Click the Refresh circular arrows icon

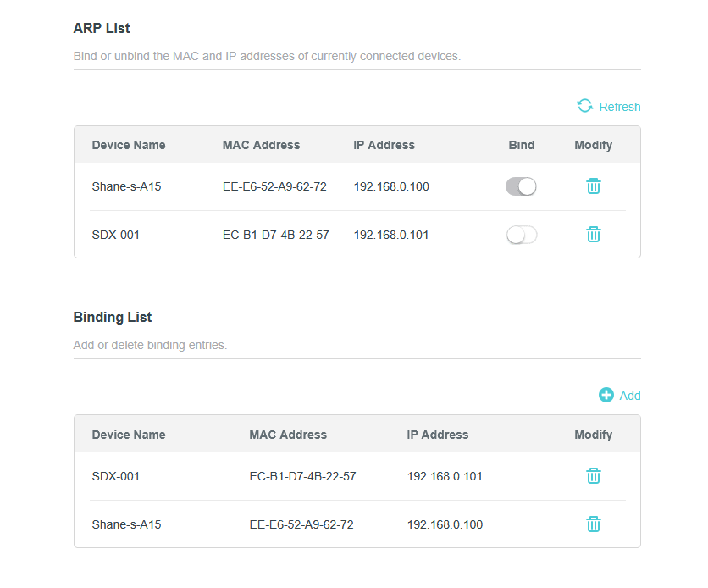(585, 106)
